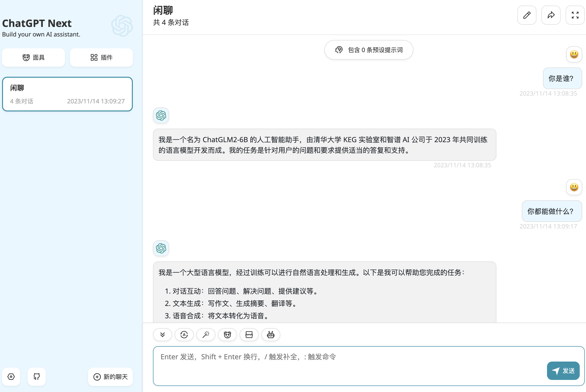The height and width of the screenshot is (392, 586).
Task: Open the GitHub cat icon link
Action: click(x=37, y=377)
